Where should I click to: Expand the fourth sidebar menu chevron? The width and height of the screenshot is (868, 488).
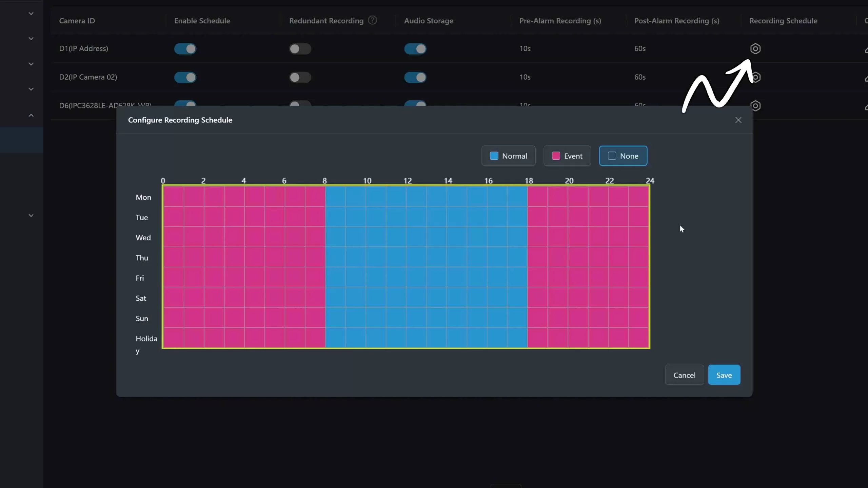coord(31,89)
